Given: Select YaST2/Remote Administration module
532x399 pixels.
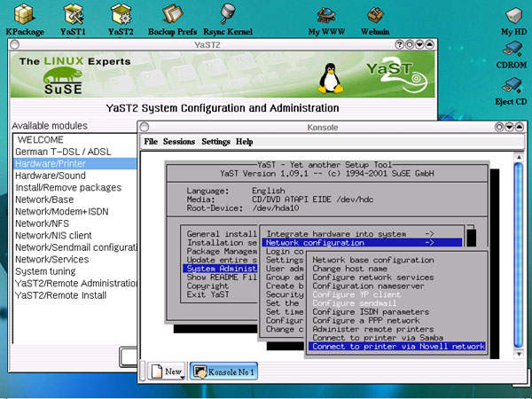Looking at the screenshot, I should (x=74, y=284).
